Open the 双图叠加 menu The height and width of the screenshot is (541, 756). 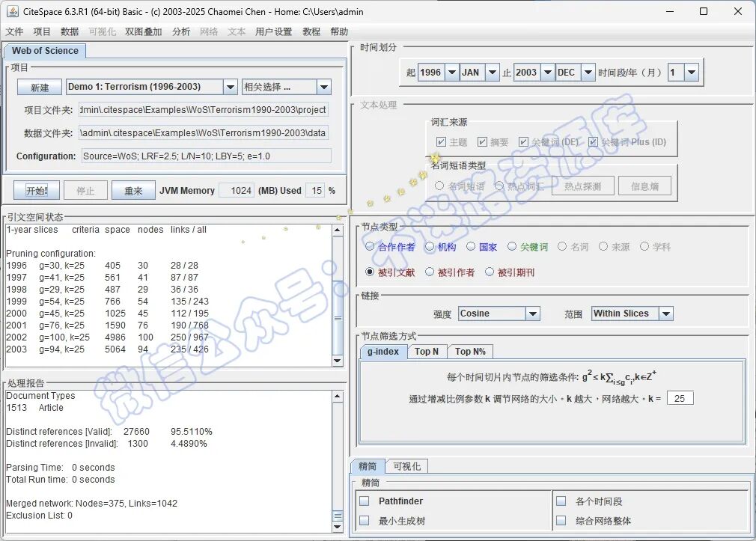click(143, 31)
